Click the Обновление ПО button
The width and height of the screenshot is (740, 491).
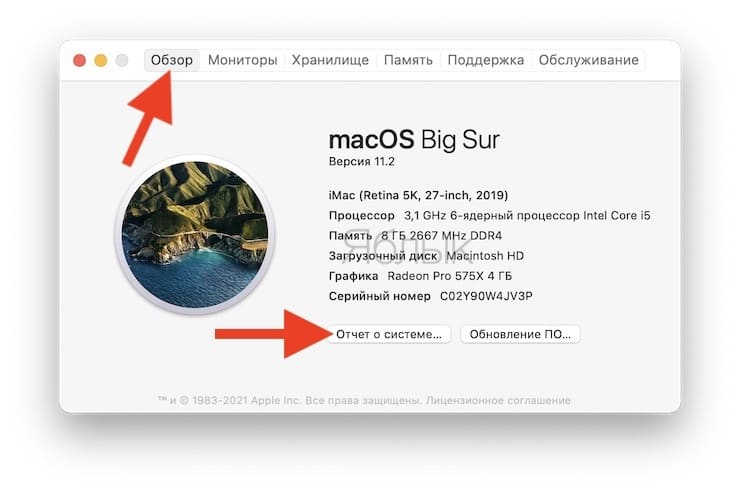[520, 334]
